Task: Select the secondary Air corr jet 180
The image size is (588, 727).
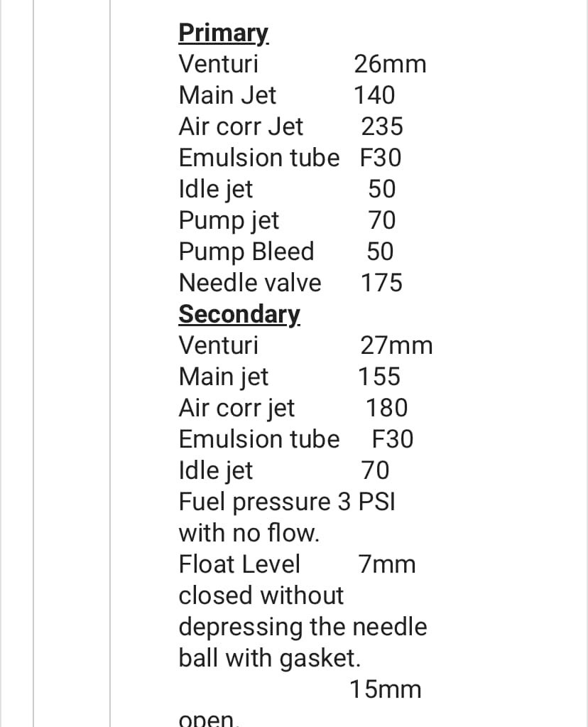Action: (x=387, y=408)
